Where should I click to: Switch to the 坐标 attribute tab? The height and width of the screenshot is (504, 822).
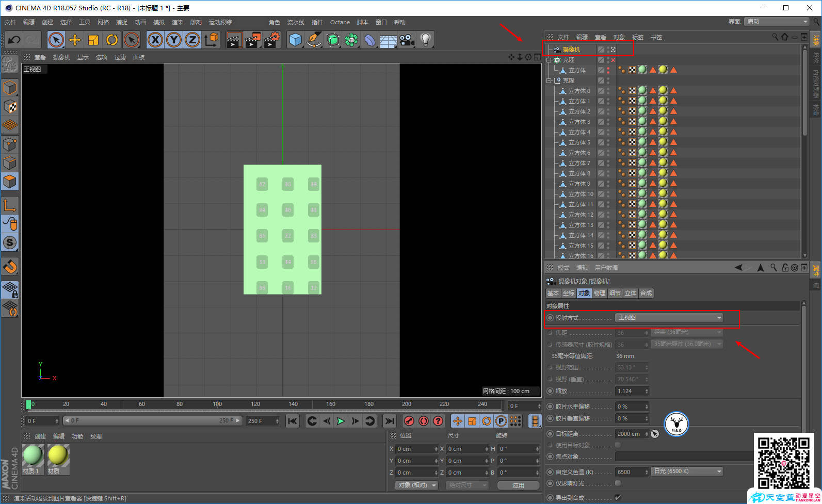tap(569, 293)
